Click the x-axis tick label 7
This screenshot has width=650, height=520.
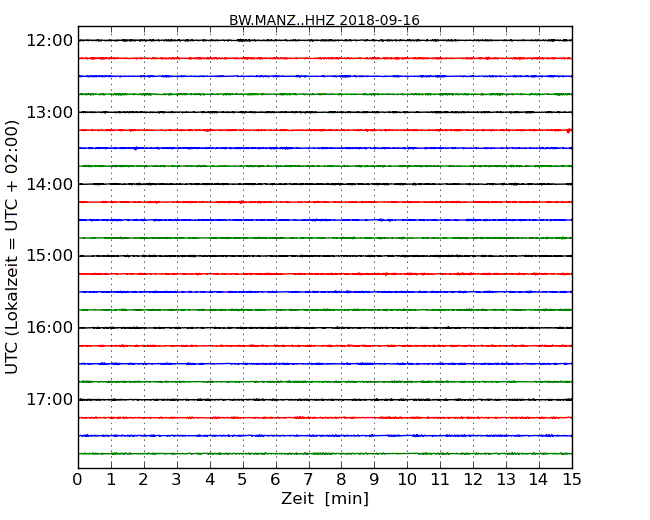click(308, 480)
